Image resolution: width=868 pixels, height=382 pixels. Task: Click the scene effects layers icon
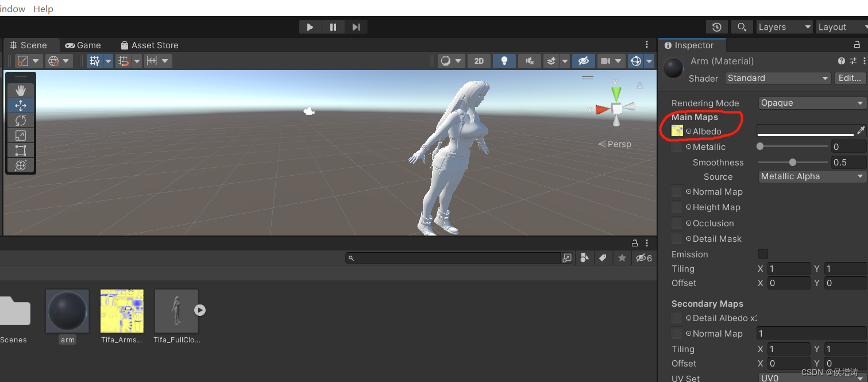pos(551,61)
